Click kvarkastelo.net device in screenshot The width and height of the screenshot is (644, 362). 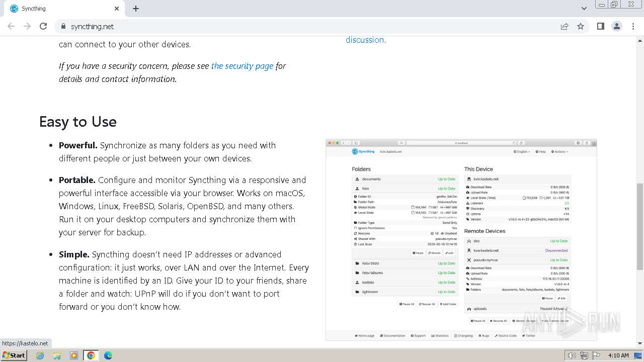pos(517,250)
